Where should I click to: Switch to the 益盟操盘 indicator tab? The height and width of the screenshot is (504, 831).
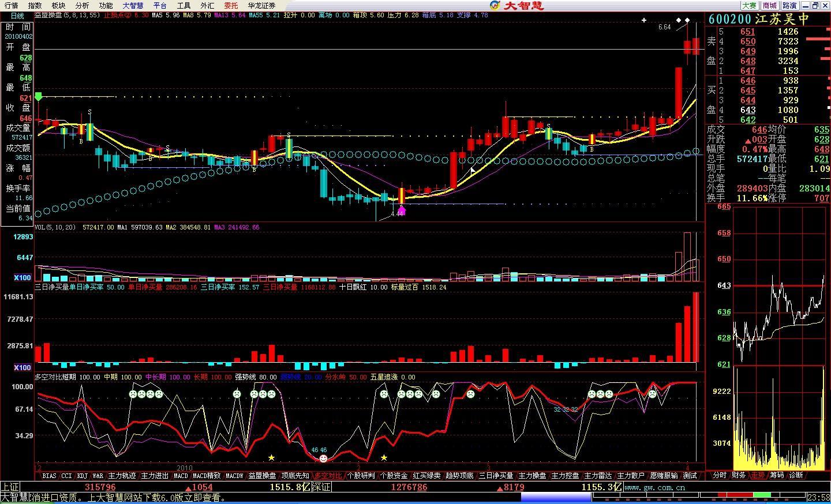tap(263, 476)
